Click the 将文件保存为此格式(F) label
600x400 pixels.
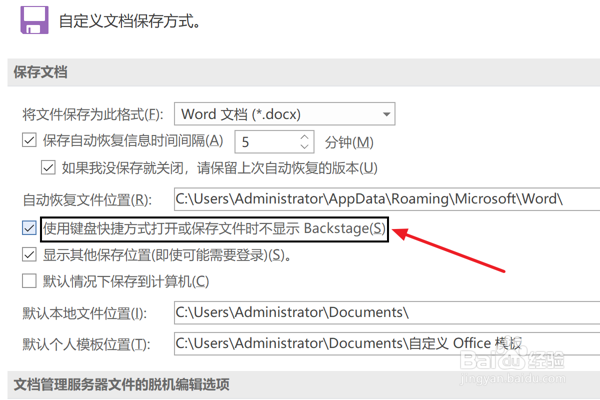(x=93, y=114)
